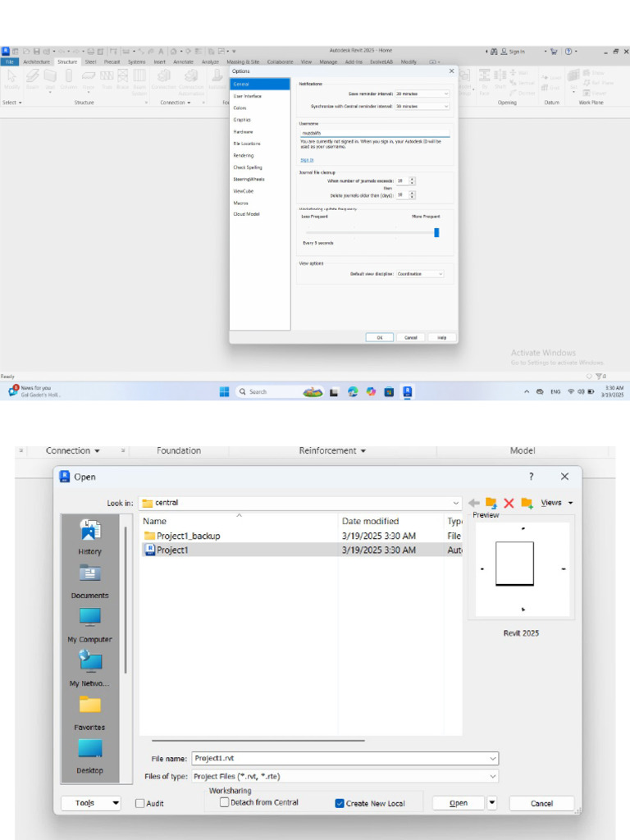Switch to the Architecture ribbon tab
630x840 pixels.
tap(36, 62)
